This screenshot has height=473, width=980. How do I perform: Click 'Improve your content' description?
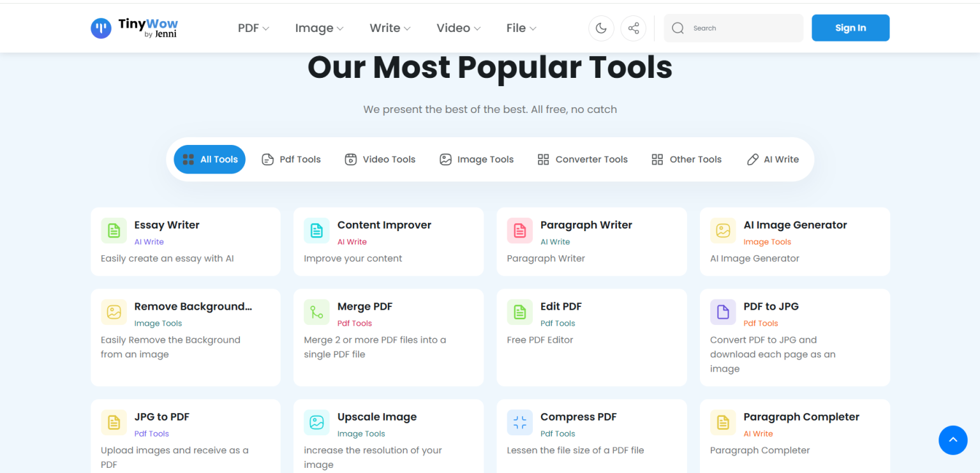353,259
